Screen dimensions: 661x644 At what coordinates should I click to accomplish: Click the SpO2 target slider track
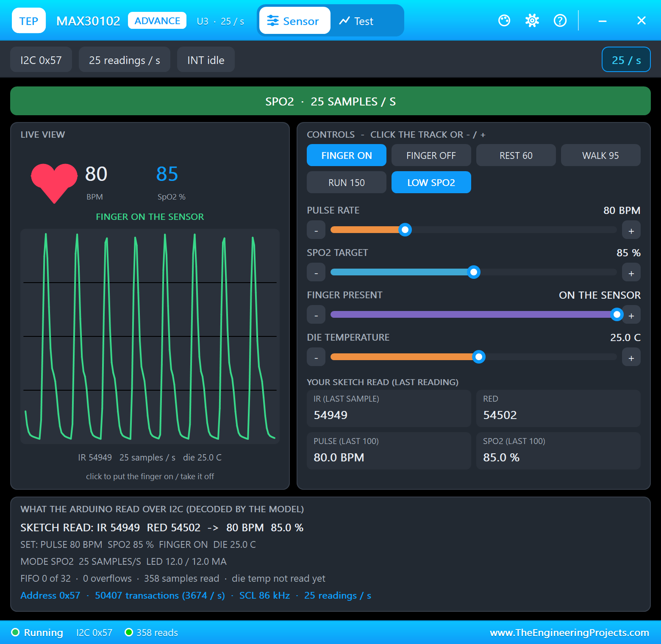point(474,272)
